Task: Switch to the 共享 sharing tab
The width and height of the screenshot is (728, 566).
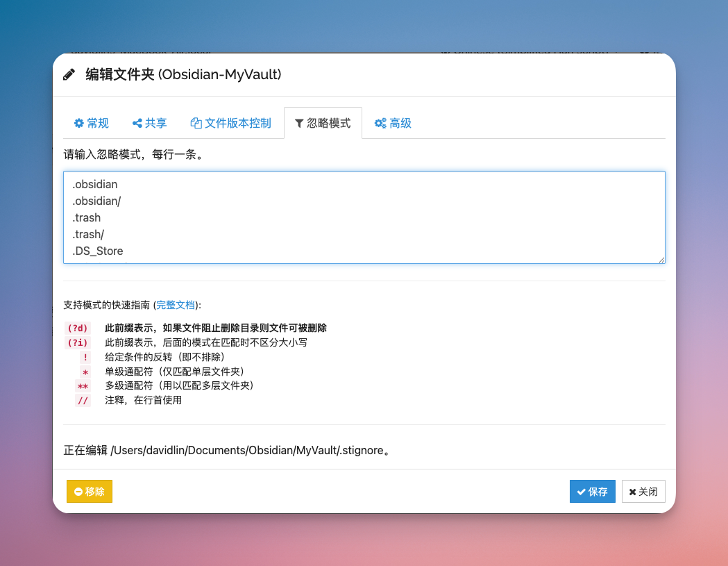Action: (x=149, y=123)
